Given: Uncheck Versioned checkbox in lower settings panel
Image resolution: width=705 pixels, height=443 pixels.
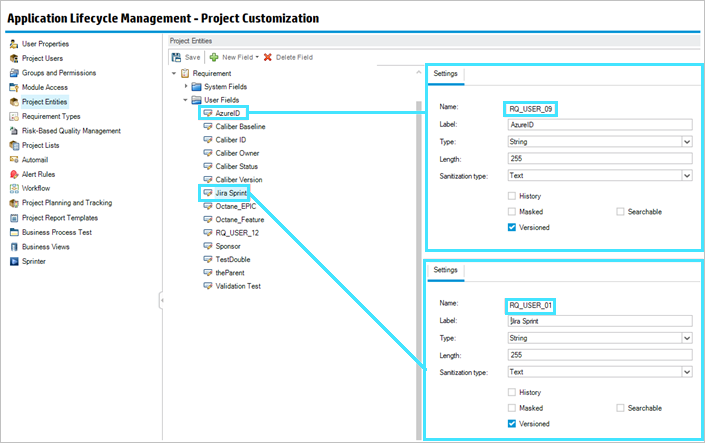Looking at the screenshot, I should 512,424.
